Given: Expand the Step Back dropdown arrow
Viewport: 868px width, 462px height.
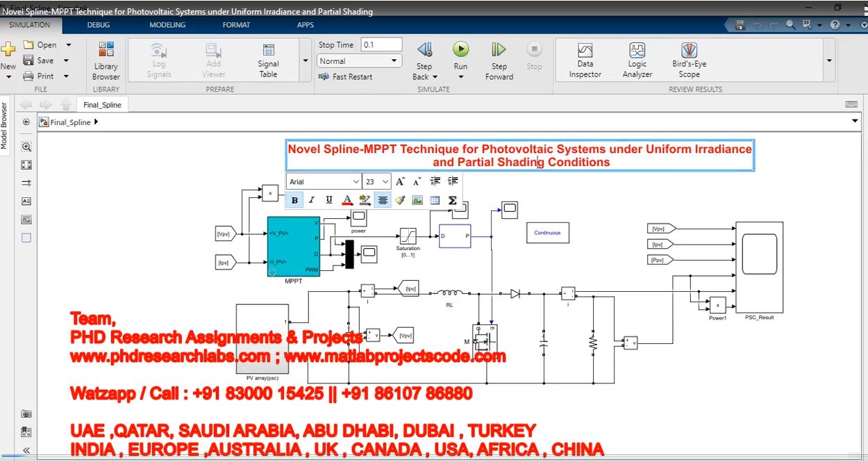Looking at the screenshot, I should coord(435,76).
